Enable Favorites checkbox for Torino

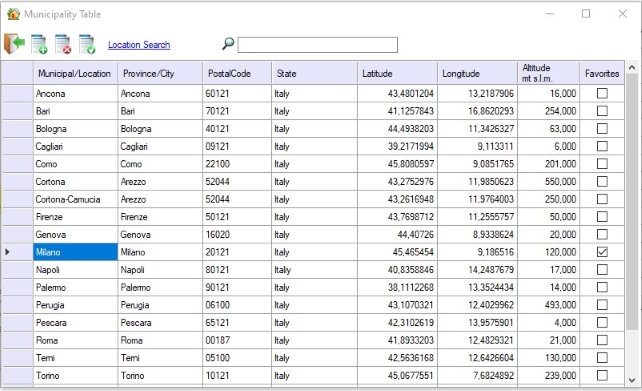pyautogui.click(x=602, y=375)
